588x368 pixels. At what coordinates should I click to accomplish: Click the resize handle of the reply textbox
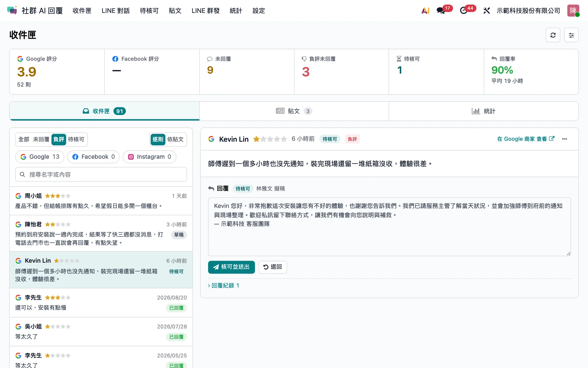point(568,254)
